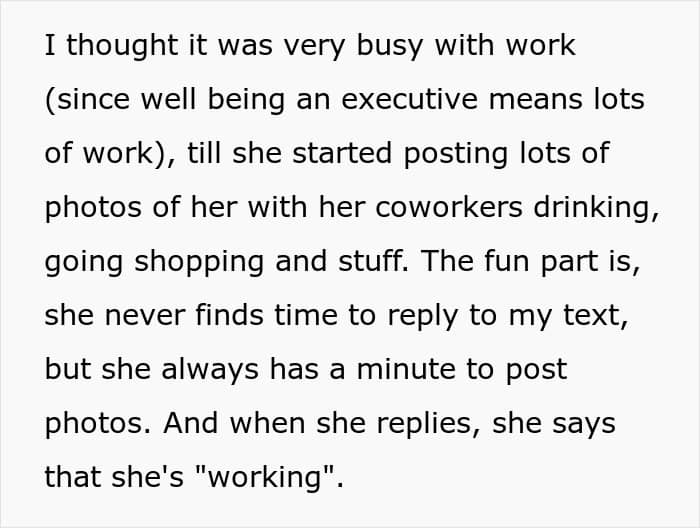Click the word "means" in the second line
This screenshot has height=528, width=700.
[x=535, y=100]
